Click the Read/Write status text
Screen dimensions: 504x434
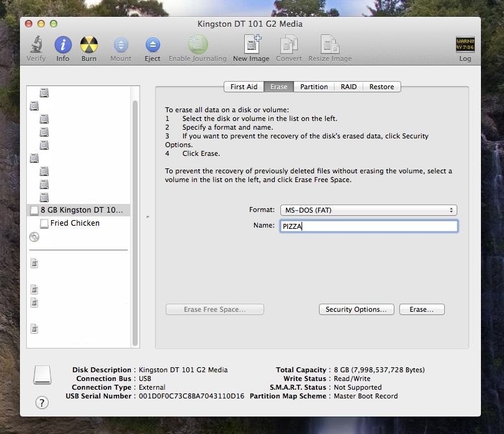pyautogui.click(x=352, y=379)
